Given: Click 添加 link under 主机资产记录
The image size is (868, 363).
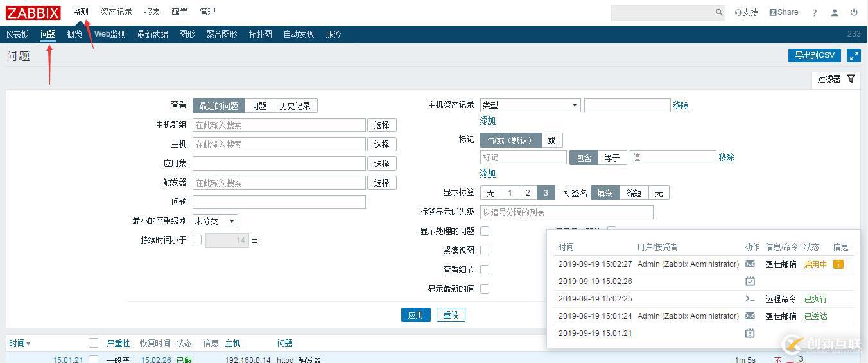Looking at the screenshot, I should [x=488, y=121].
